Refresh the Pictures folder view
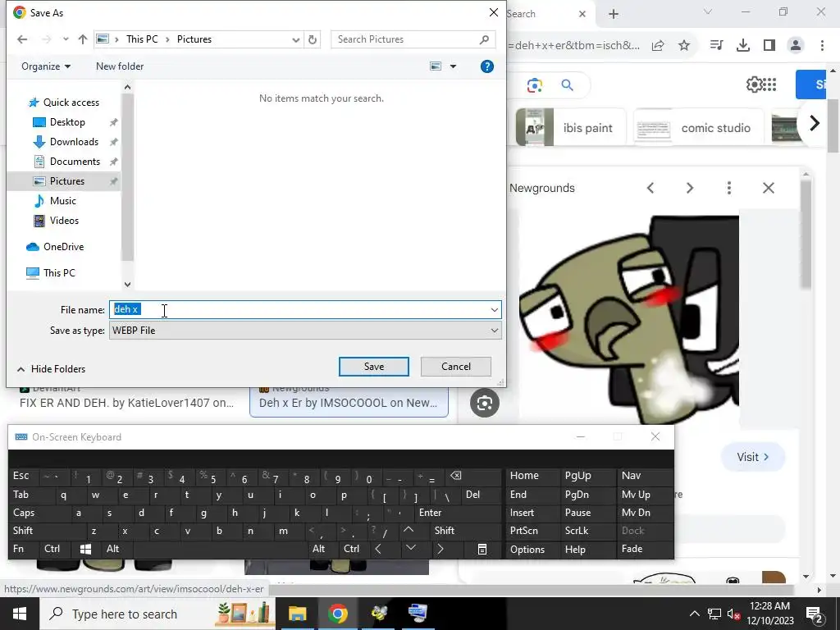Image resolution: width=840 pixels, height=630 pixels. pos(313,39)
